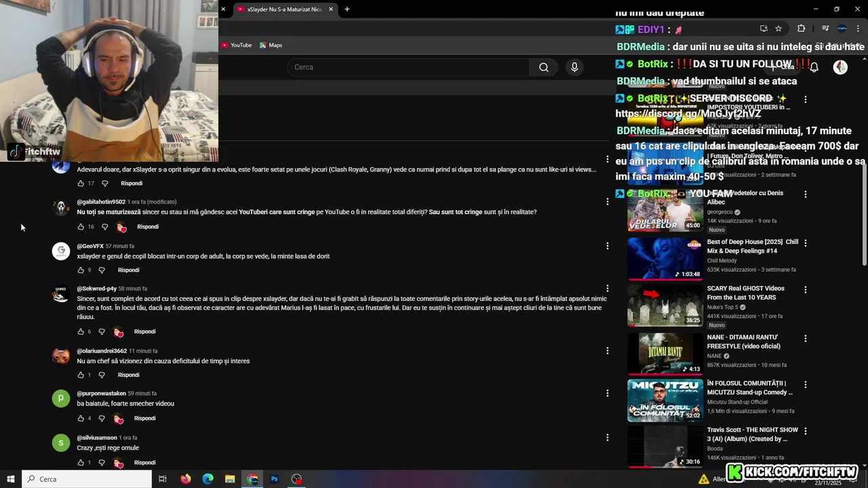Open a new browser tab

pos(347,9)
